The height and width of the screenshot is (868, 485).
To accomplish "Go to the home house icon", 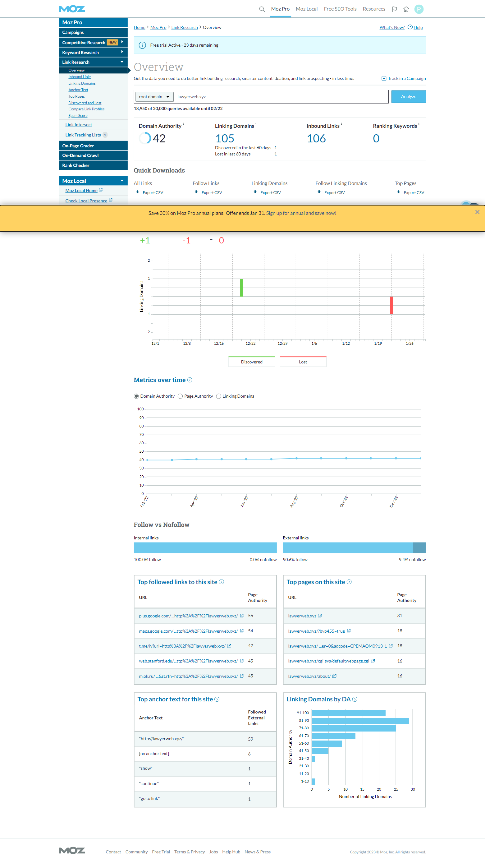I will tap(406, 9).
